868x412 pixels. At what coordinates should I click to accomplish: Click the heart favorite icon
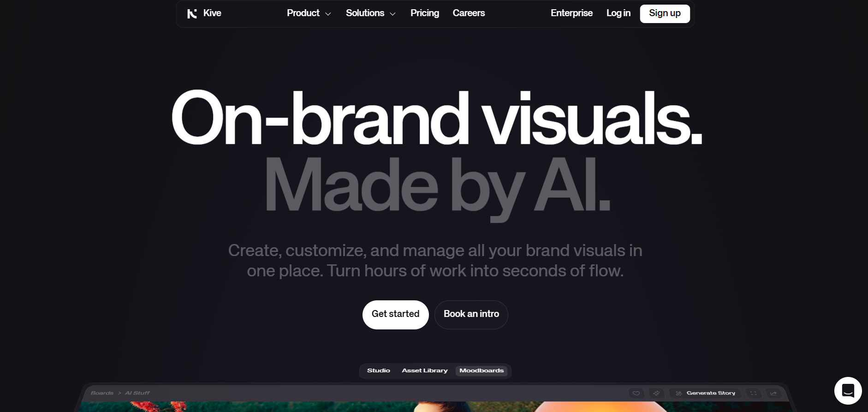636,393
